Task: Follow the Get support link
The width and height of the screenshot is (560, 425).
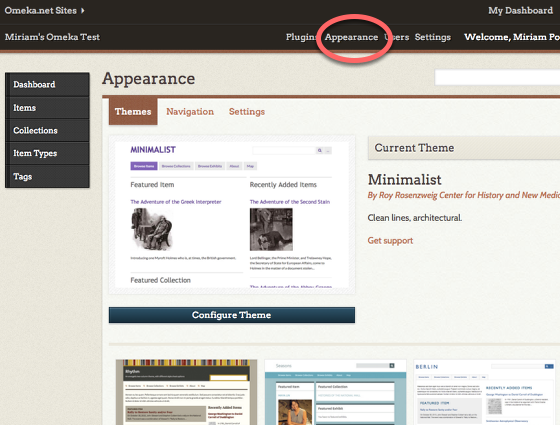Action: (x=390, y=241)
